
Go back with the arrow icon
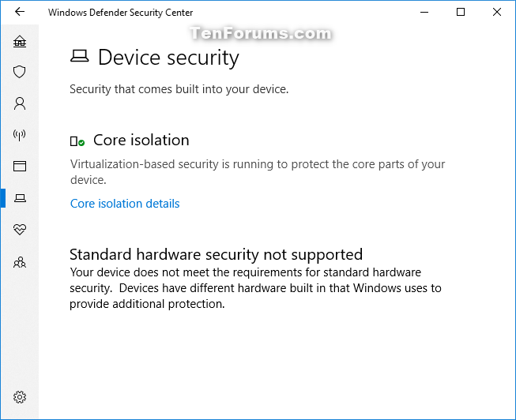(x=20, y=12)
